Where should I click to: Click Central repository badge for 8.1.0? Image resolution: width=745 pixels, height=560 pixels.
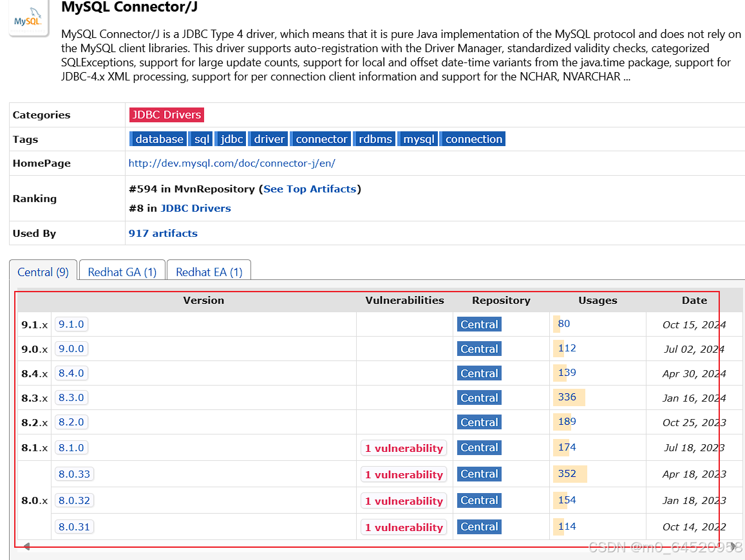(x=479, y=447)
